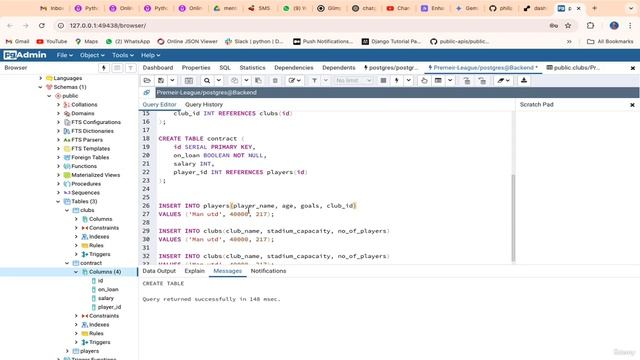This screenshot has width=640, height=360.
Task: Select the on_loan column
Action: pyautogui.click(x=108, y=289)
